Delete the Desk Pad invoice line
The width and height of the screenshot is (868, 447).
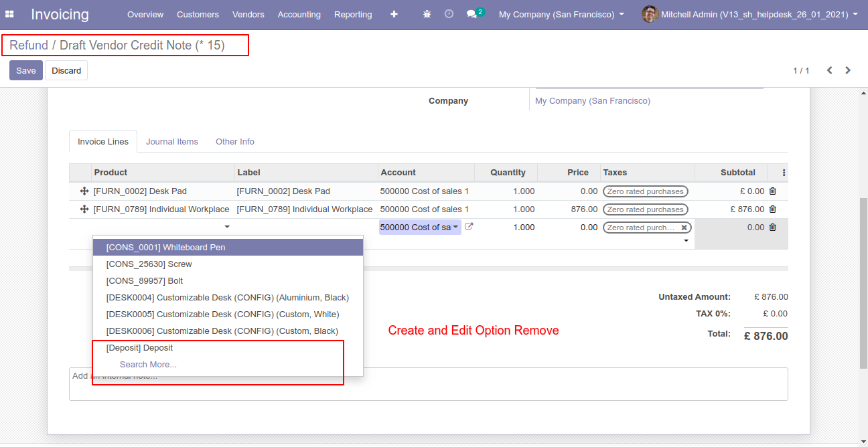point(772,191)
